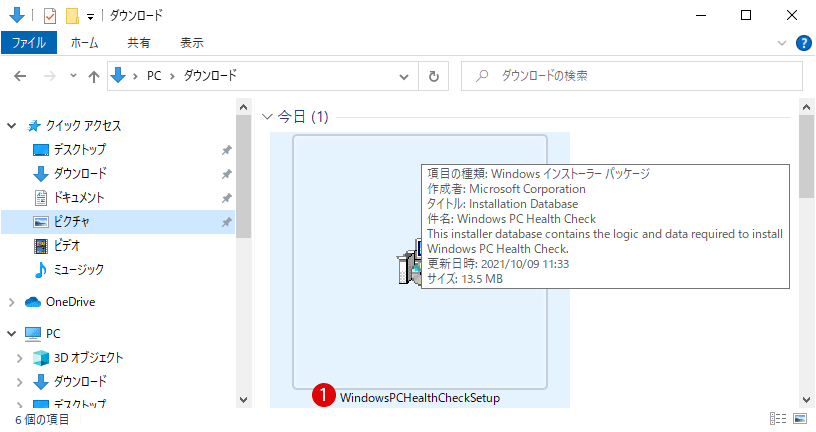Switch to details view layout

[x=778, y=418]
